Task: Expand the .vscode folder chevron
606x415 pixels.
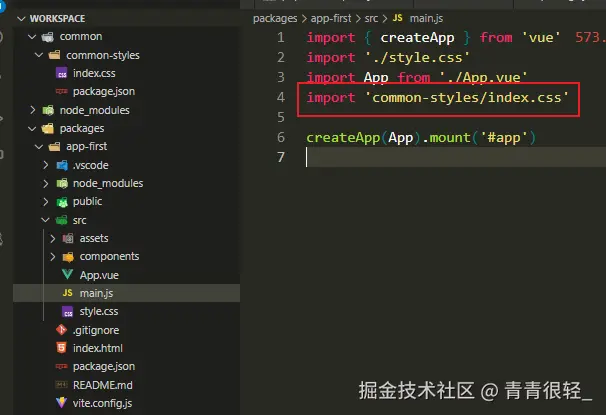Action: point(46,165)
